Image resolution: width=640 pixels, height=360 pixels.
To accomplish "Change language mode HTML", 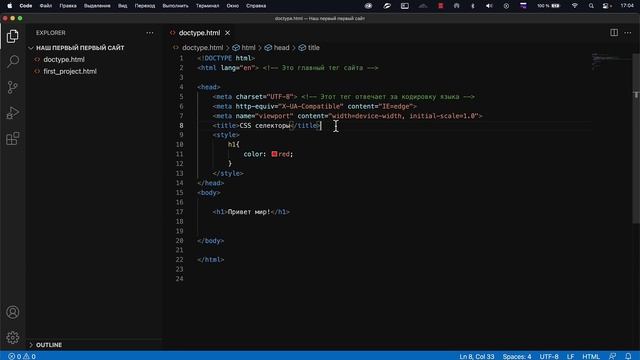I will click(x=591, y=356).
